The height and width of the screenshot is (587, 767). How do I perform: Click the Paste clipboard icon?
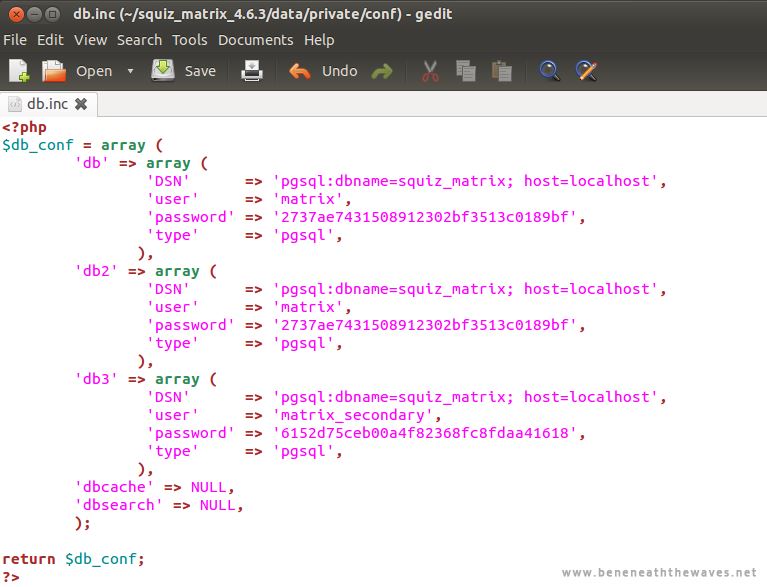point(501,71)
